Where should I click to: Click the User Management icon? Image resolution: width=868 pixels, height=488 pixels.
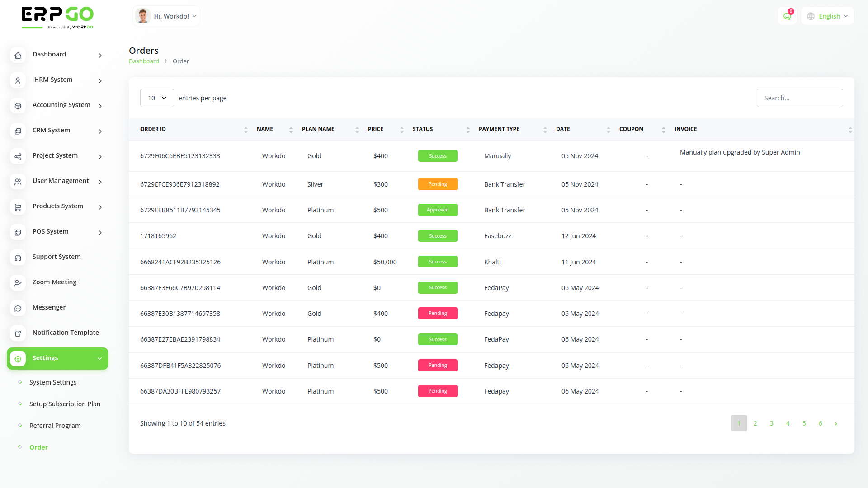18,182
